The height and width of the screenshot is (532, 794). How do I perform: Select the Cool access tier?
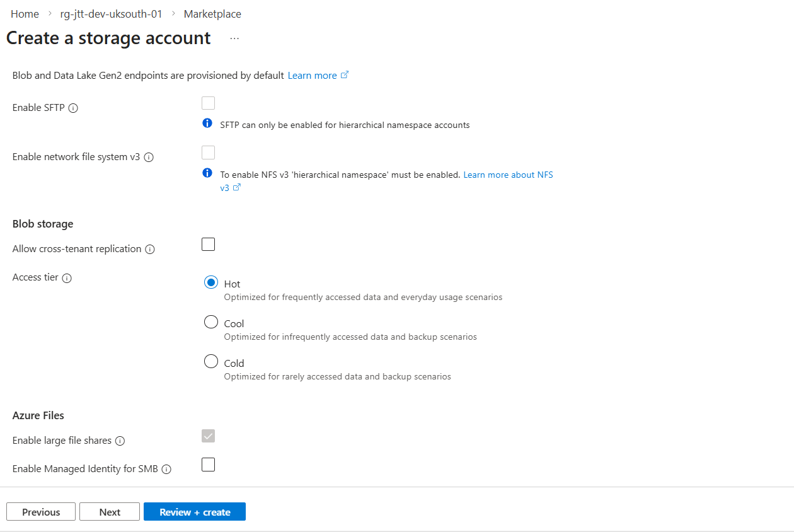click(x=211, y=323)
